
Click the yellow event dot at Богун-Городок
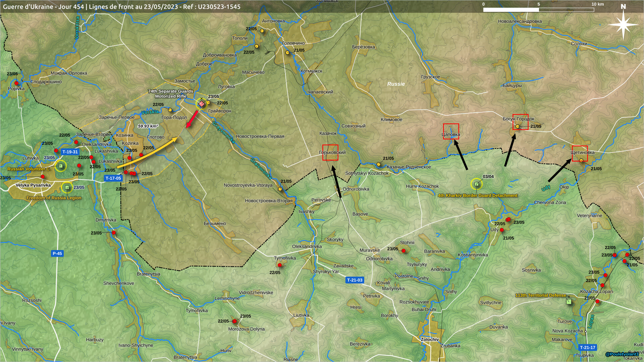[518, 126]
